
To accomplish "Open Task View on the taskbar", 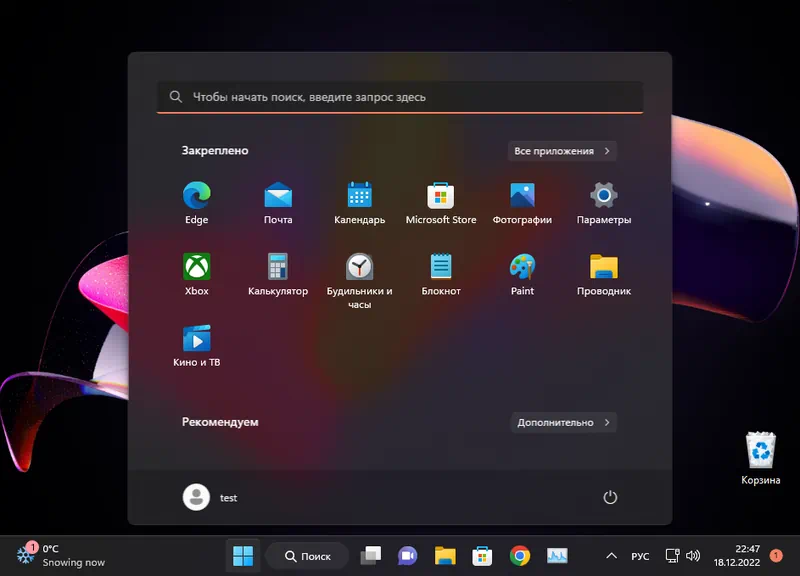I will point(371,556).
